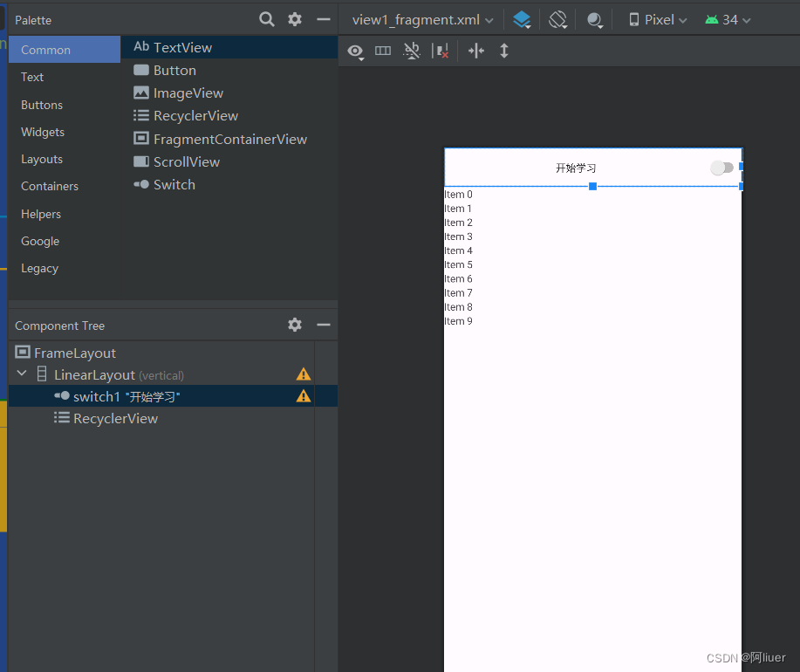This screenshot has width=800, height=672.
Task: Open Palette settings gear
Action: (x=295, y=19)
